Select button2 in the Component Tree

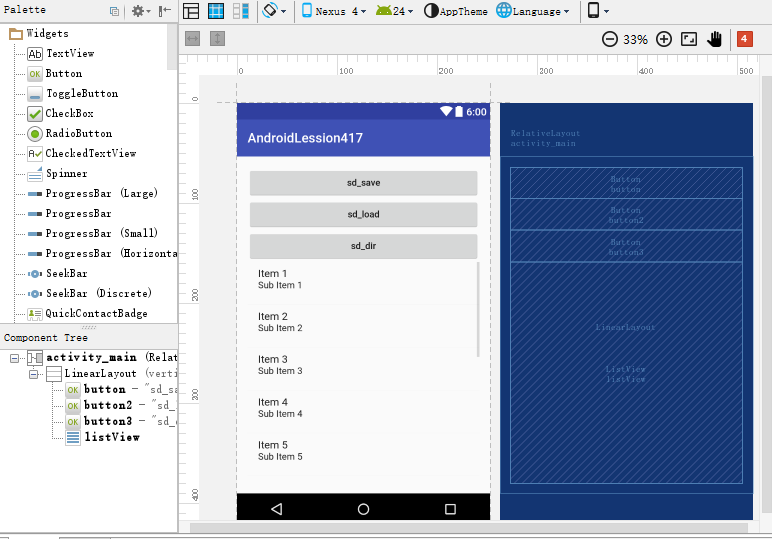(121, 406)
